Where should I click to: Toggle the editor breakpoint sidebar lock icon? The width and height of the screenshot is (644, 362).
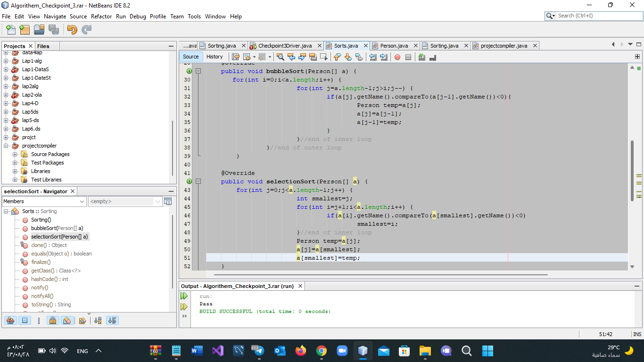pyautogui.click(x=53, y=320)
